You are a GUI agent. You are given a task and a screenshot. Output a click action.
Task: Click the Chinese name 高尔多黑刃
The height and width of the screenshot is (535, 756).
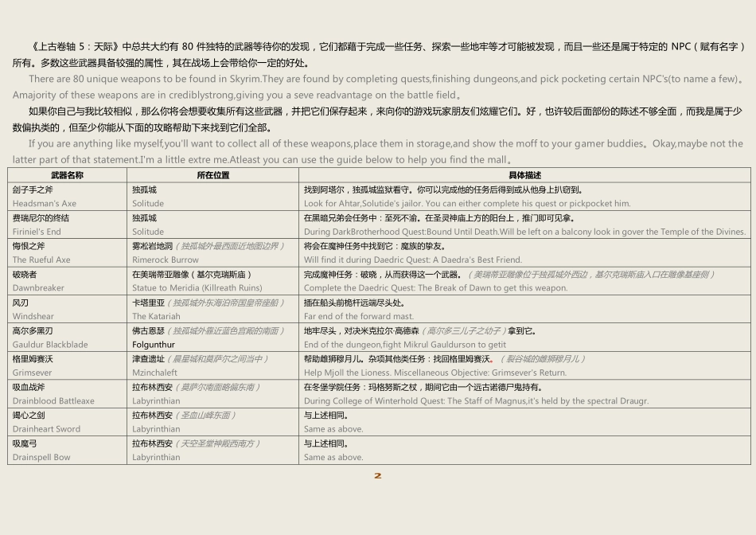(x=33, y=331)
